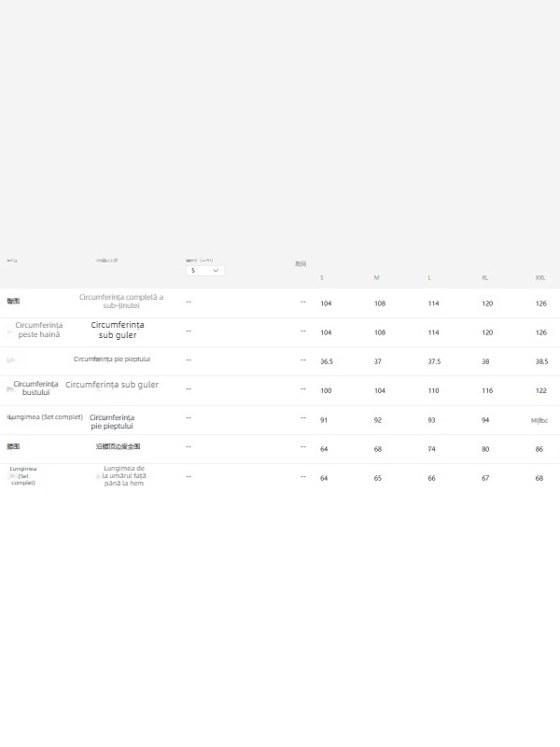Viewport: 560px width, 747px height.
Task: Click the small icon beside Circumferința bustului
Action: (x=9, y=389)
